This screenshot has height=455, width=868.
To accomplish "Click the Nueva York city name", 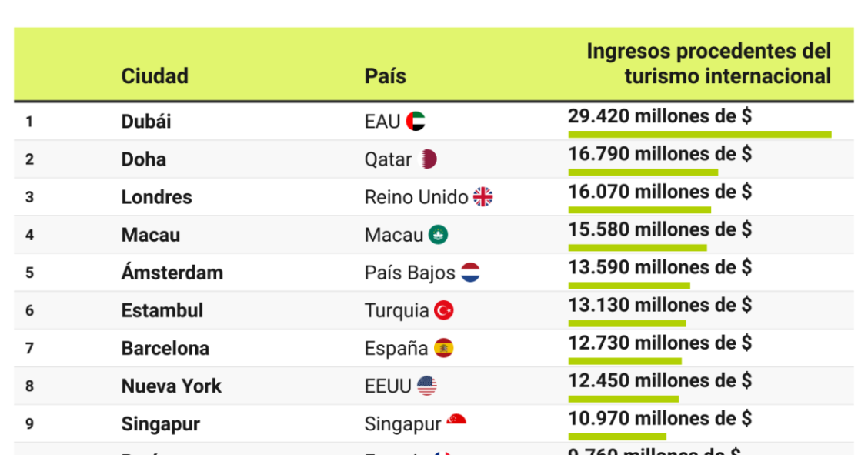I will click(x=171, y=386).
